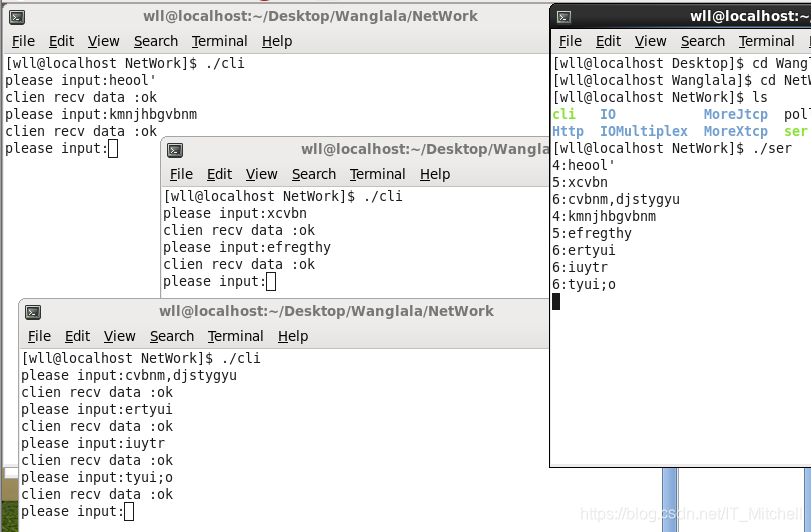This screenshot has width=811, height=532.
Task: Click 'please input:cvbnm,djstygyu' line in bottom terminal
Action: (x=129, y=375)
